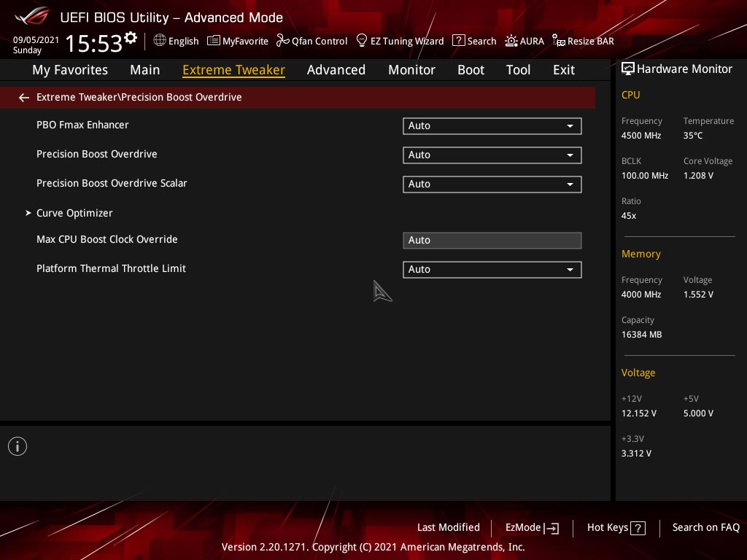Click the EzMode switch arrow icon
The image size is (747, 560).
551,528
